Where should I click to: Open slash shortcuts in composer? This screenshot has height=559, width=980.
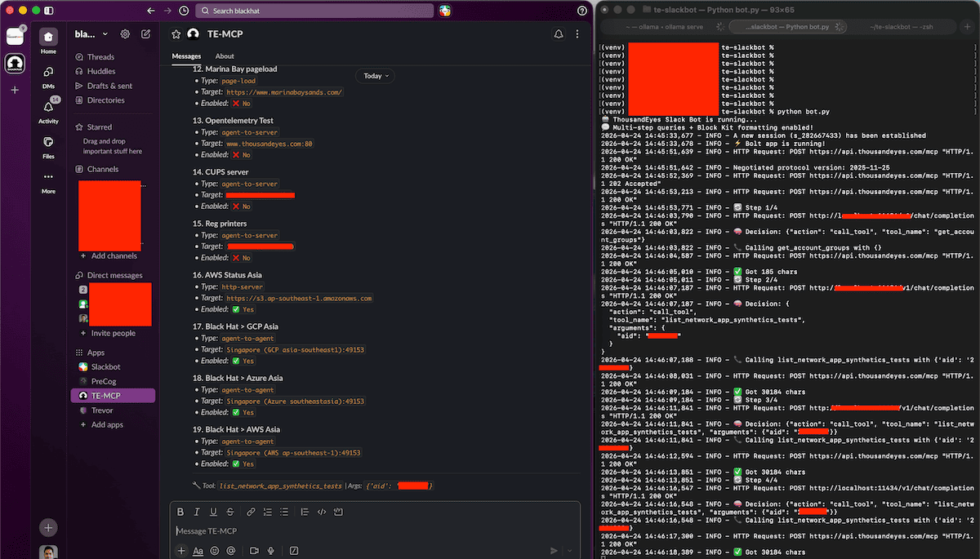pyautogui.click(x=293, y=551)
